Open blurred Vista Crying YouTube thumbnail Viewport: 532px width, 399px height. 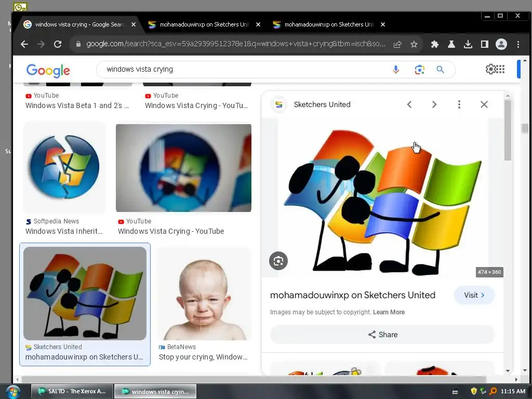click(183, 168)
